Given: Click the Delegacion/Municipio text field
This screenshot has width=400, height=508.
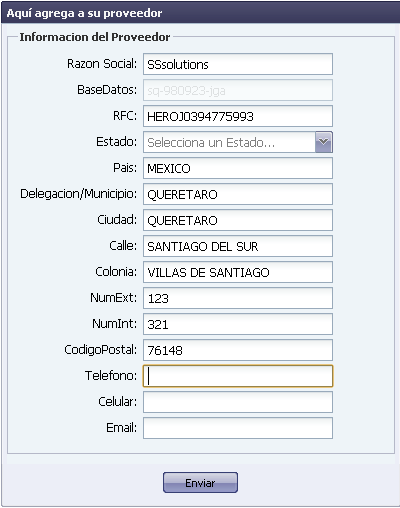Looking at the screenshot, I should pyautogui.click(x=238, y=194).
